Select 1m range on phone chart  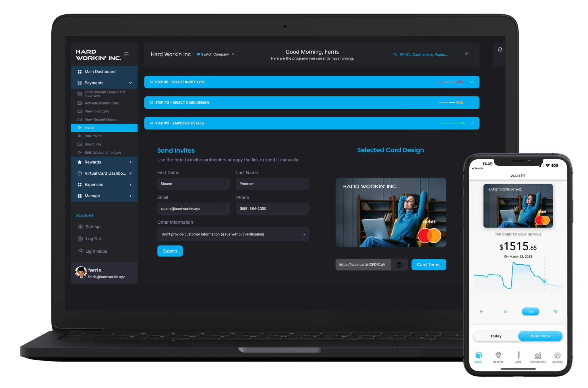click(530, 311)
